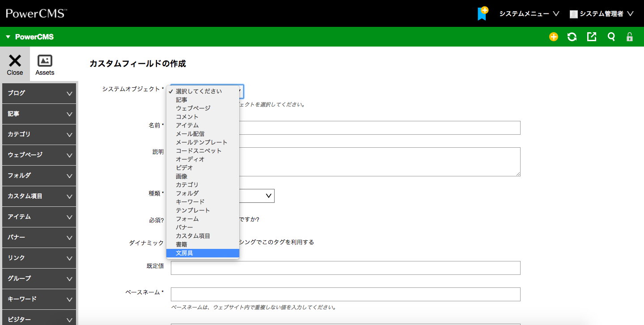Click the 既定値 default value field
Screen dimensions: 644x325
tap(346, 268)
